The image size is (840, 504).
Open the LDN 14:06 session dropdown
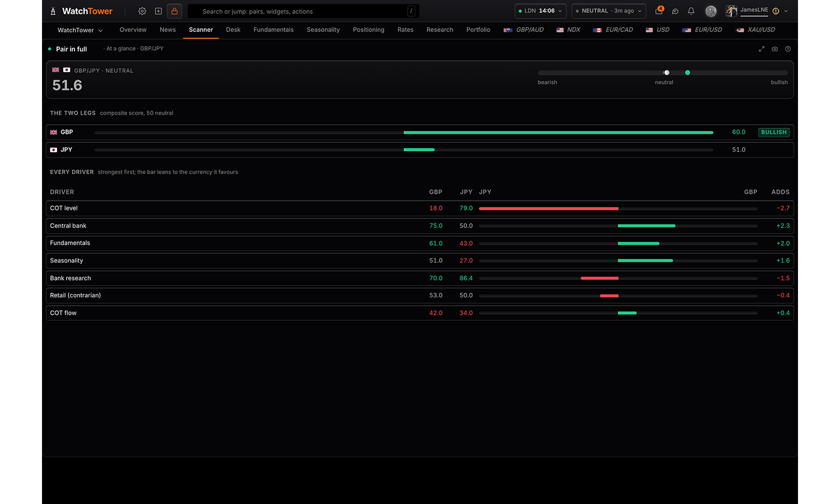point(540,11)
